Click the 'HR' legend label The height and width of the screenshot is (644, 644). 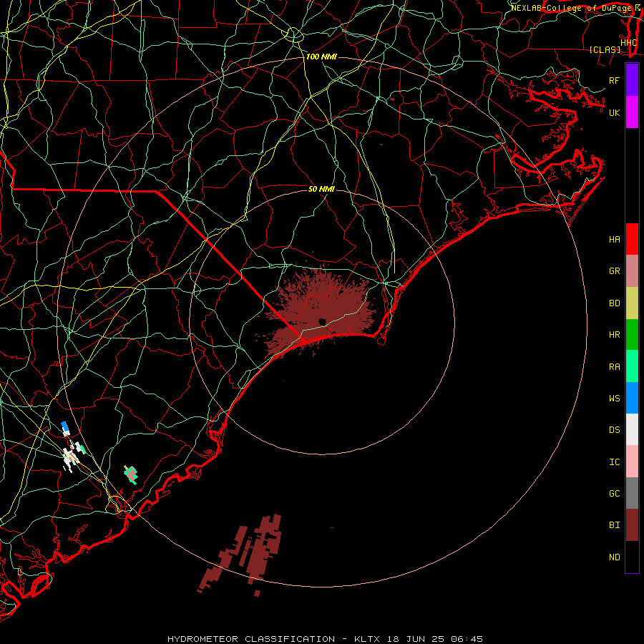[615, 335]
